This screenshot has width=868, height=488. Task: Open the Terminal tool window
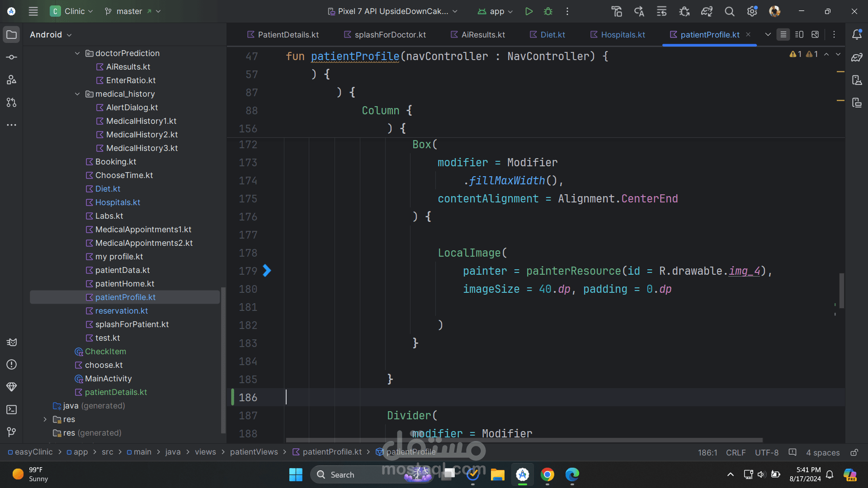[x=12, y=410]
